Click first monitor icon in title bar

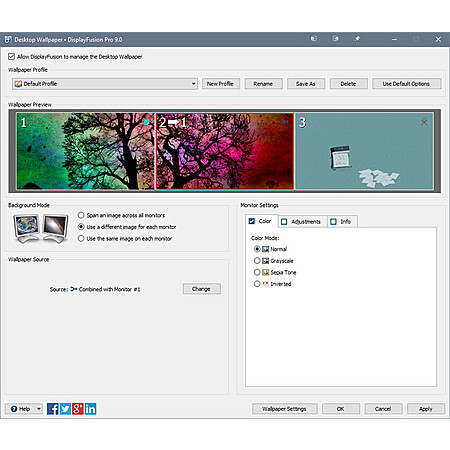[314, 39]
